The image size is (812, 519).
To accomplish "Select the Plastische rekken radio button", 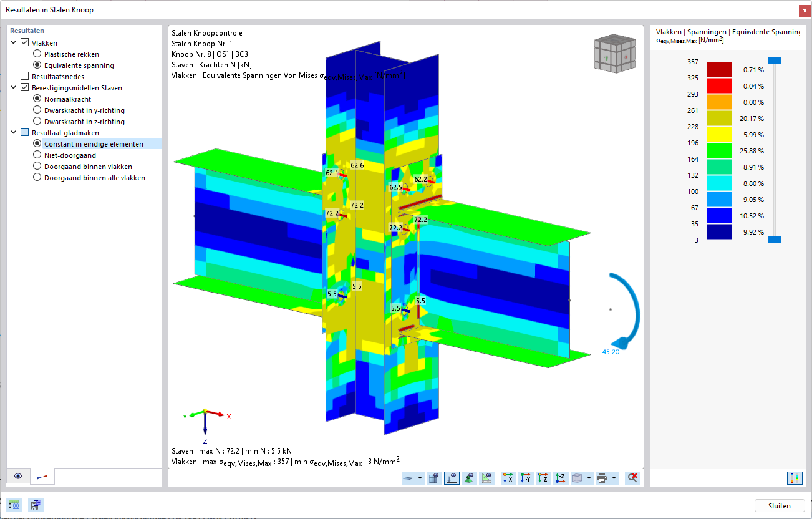I will click(x=37, y=54).
